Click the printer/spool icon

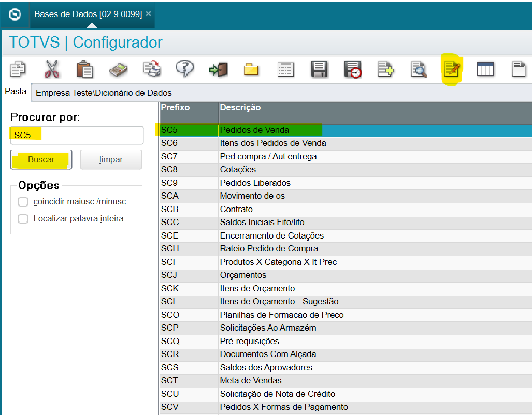click(152, 69)
